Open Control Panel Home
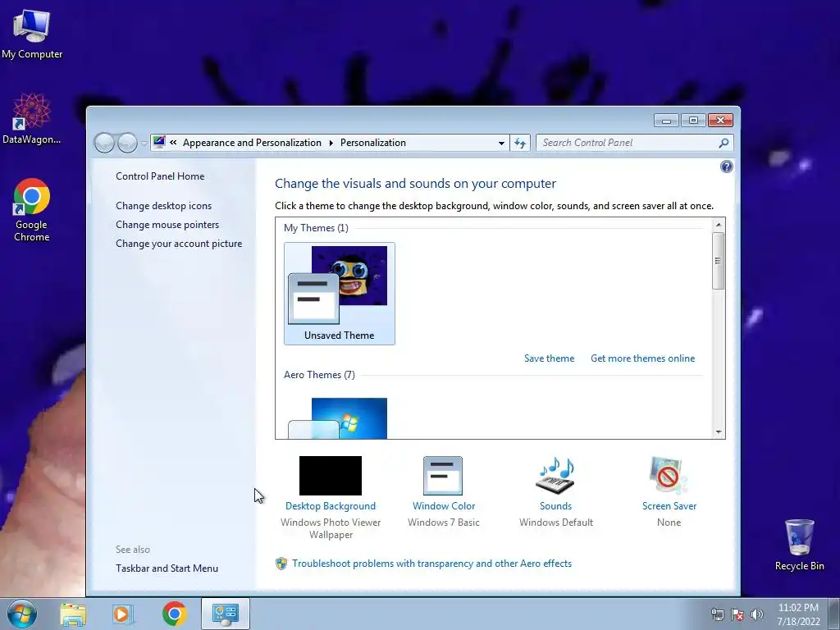 [x=160, y=176]
